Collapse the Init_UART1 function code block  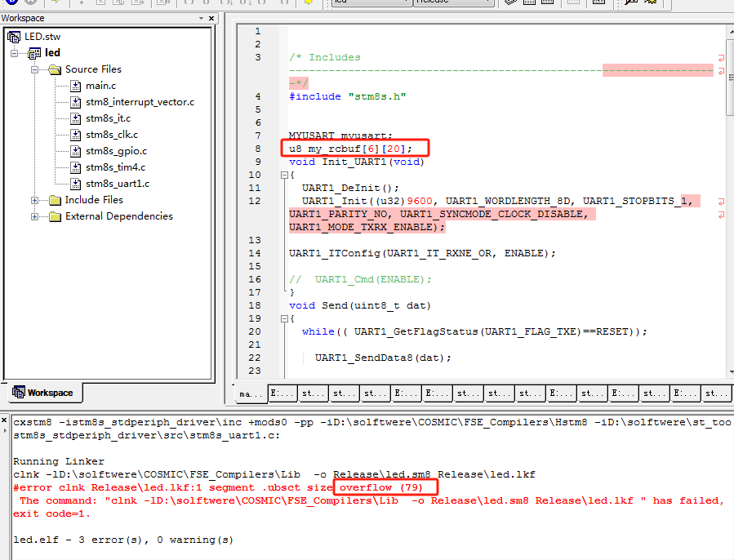(283, 176)
